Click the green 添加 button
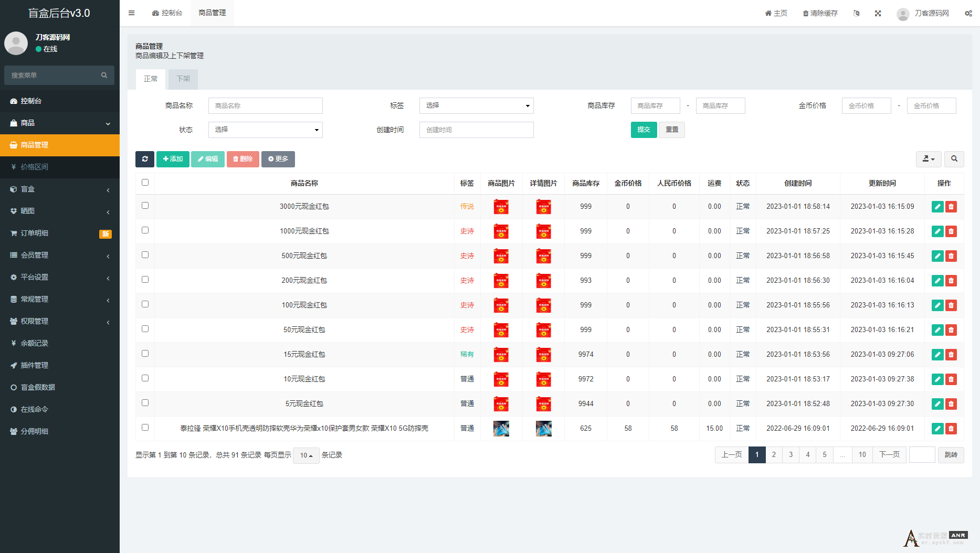 tap(173, 159)
